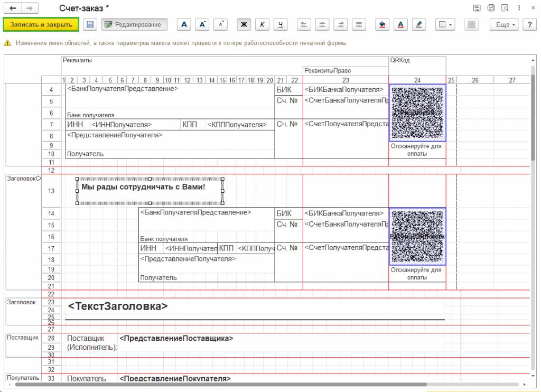
Task: Toggle underline formatting (Ч)
Action: [281, 24]
